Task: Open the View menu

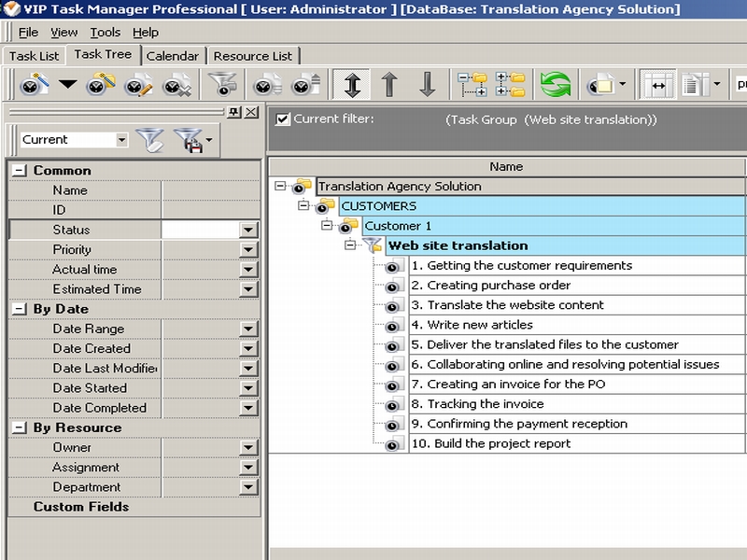Action: click(x=63, y=33)
